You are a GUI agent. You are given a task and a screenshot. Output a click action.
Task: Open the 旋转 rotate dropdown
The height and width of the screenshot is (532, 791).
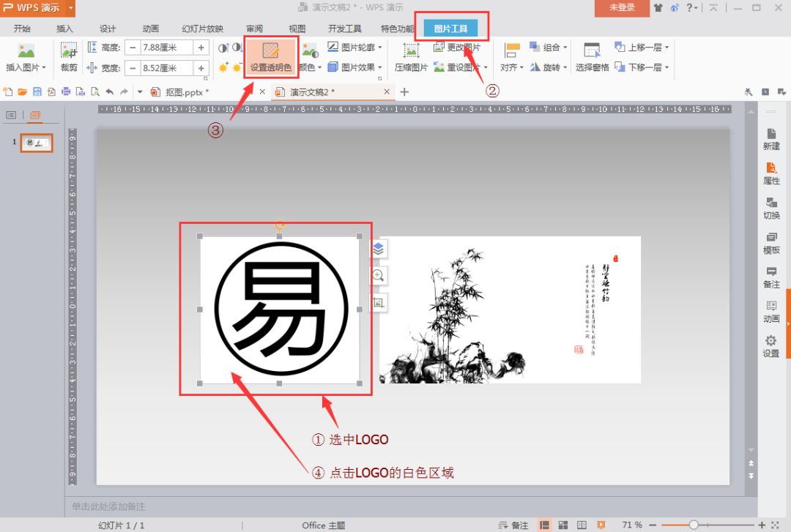pos(549,67)
